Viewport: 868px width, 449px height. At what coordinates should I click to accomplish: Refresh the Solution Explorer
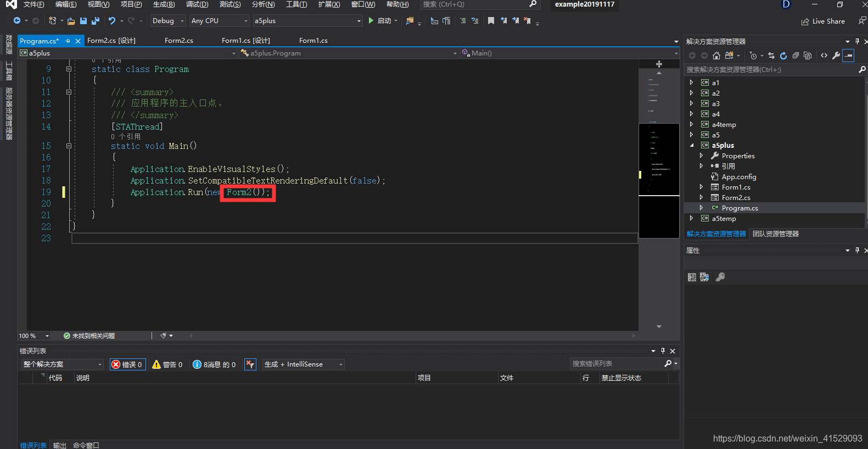[783, 56]
